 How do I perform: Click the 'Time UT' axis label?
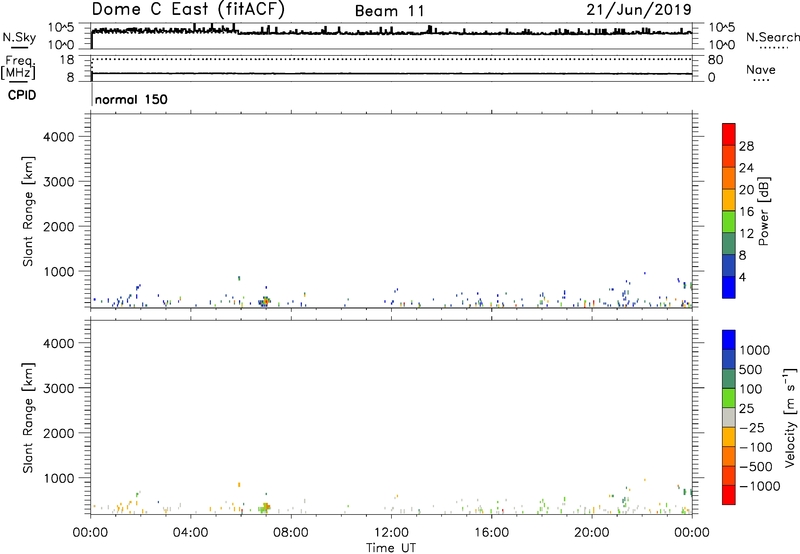[x=391, y=548]
